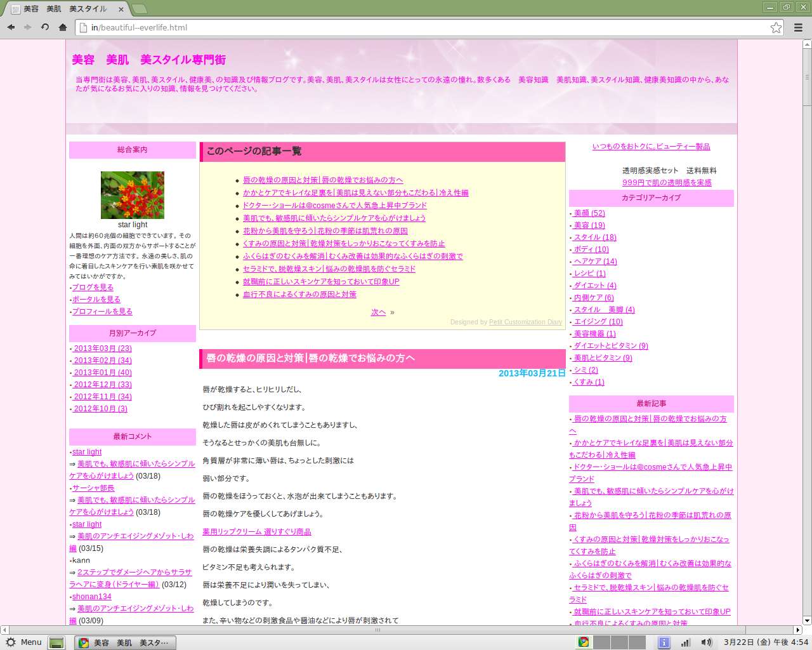This screenshot has height=650, width=812.
Task: Click vertical scrollbar down arrow
Action: (807, 620)
